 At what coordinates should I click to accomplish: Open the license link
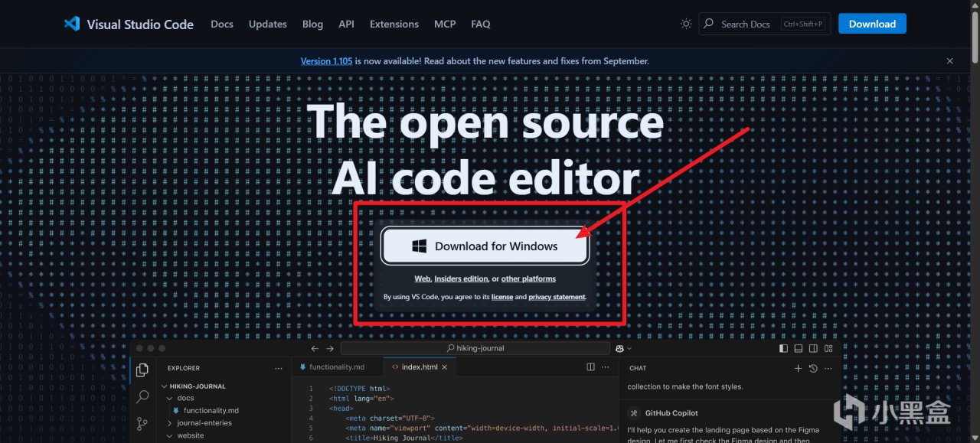point(502,297)
